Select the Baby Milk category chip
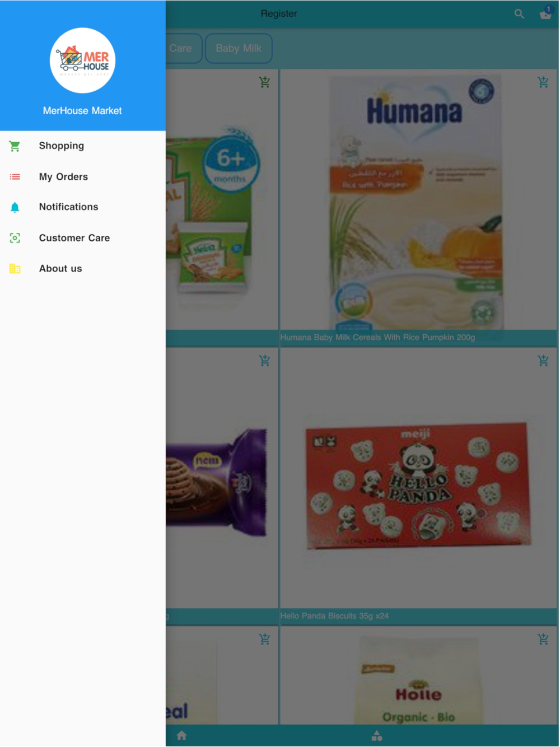The width and height of the screenshot is (560, 747). [239, 49]
